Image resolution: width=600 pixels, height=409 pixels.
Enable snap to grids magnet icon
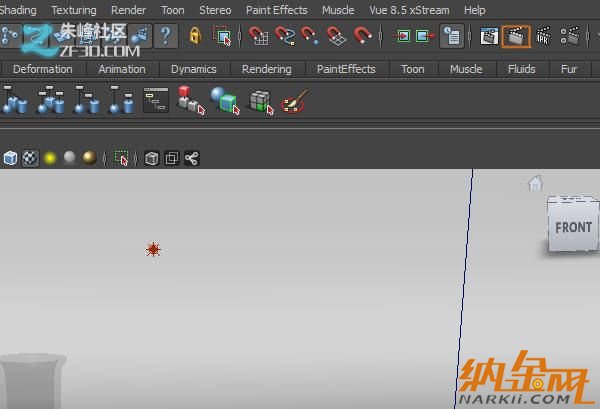coord(259,37)
